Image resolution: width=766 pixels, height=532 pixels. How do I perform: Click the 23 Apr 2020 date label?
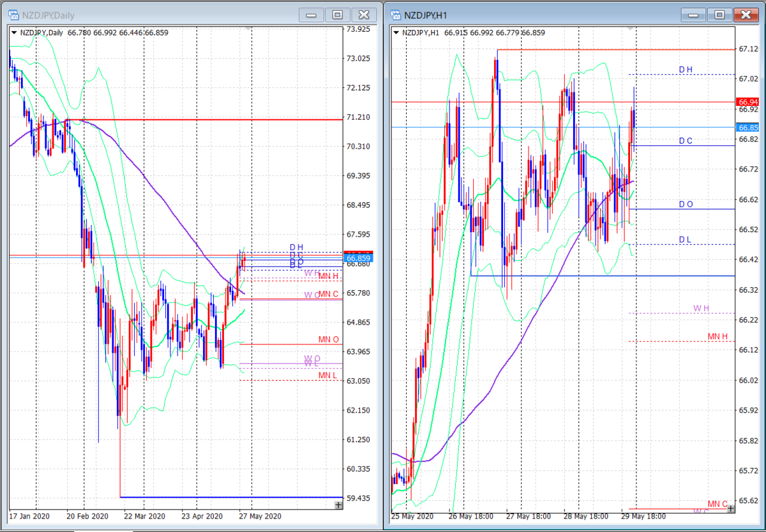pyautogui.click(x=202, y=516)
